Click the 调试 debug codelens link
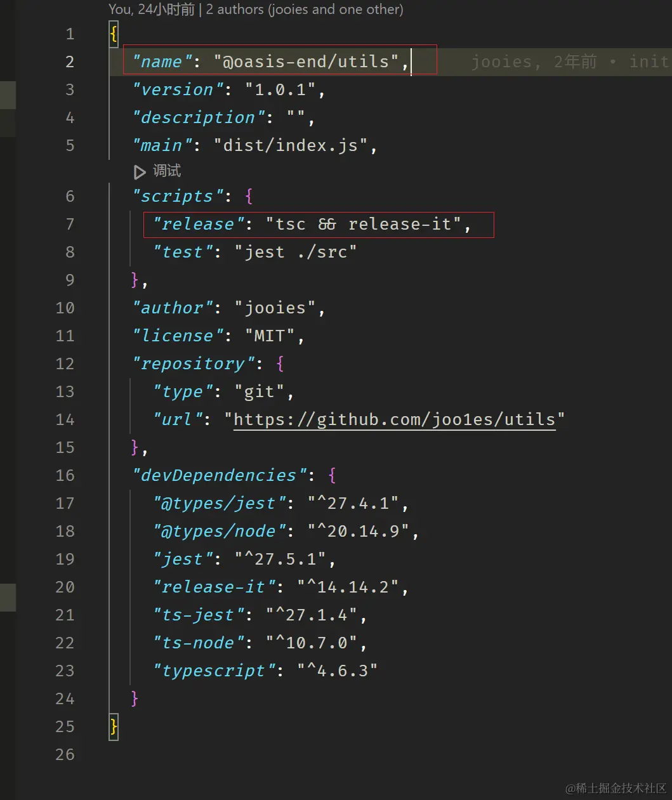This screenshot has width=672, height=800. point(167,171)
